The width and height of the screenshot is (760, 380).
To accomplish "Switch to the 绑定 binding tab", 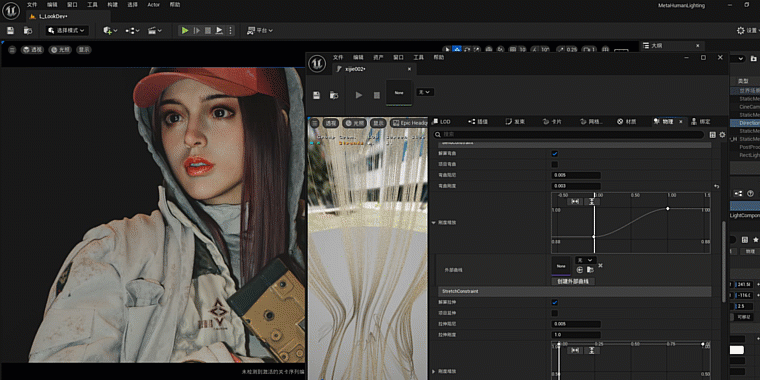I will (x=700, y=122).
